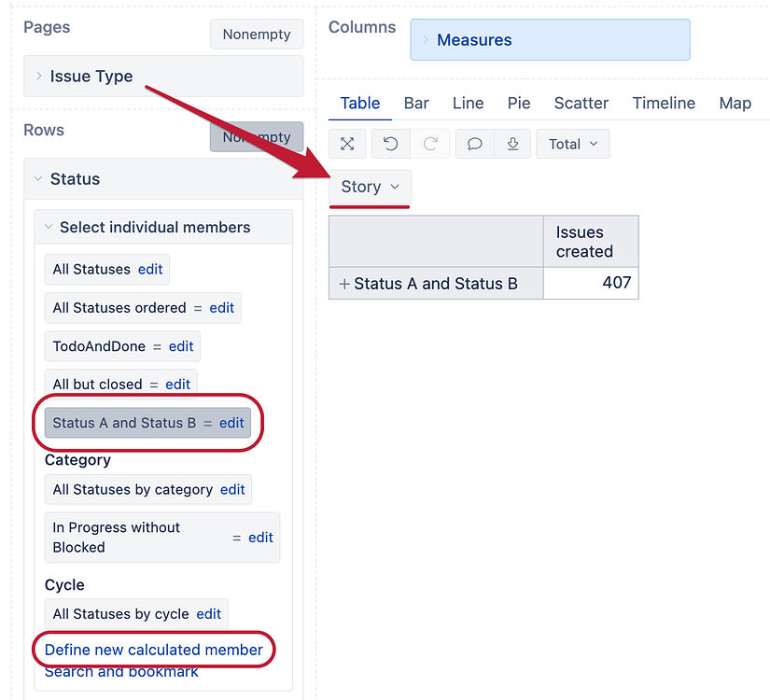Edit the Status A and Status B member
The image size is (770, 700).
[231, 423]
